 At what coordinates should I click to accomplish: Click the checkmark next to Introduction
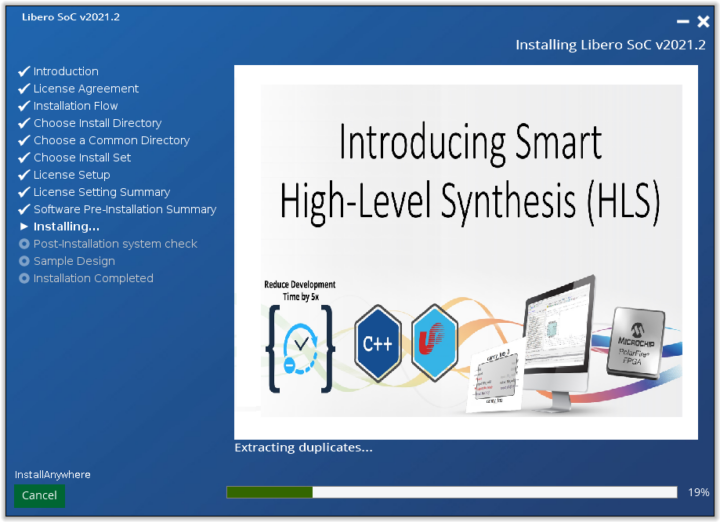coord(24,71)
